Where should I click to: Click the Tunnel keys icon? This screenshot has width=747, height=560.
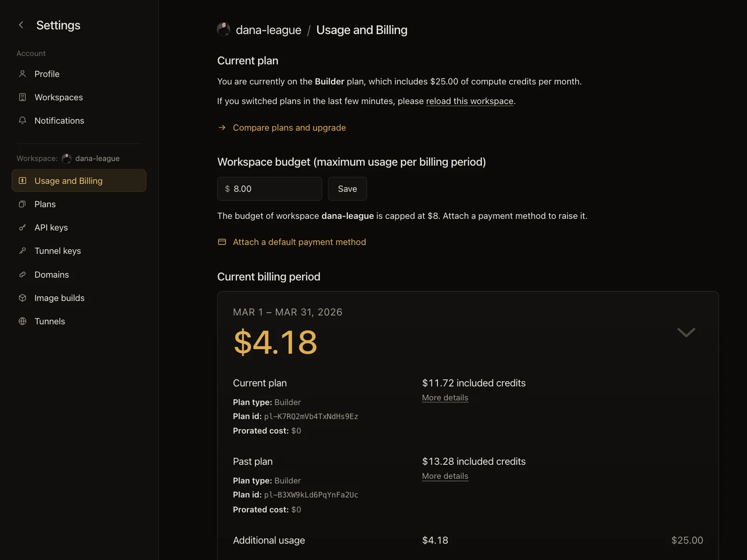tap(22, 251)
